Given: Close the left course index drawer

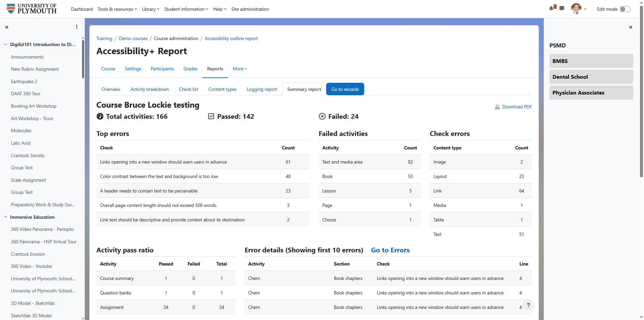Looking at the screenshot, I should (7, 27).
